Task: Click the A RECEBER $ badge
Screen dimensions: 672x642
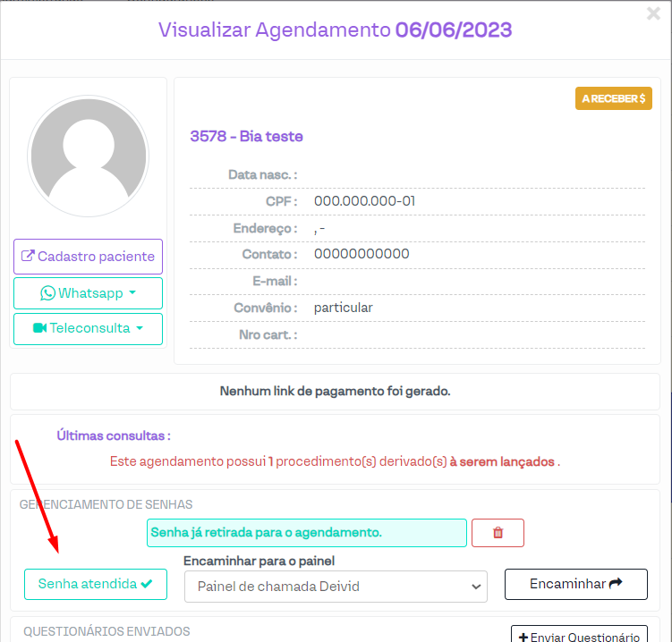Action: pos(613,98)
